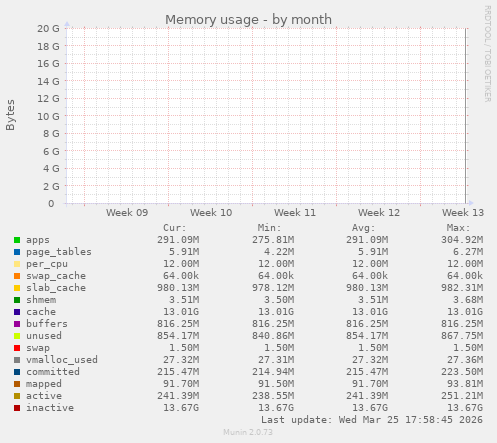The image size is (497, 443).
Task: Click the 'cache' legend label
Action: (x=41, y=312)
